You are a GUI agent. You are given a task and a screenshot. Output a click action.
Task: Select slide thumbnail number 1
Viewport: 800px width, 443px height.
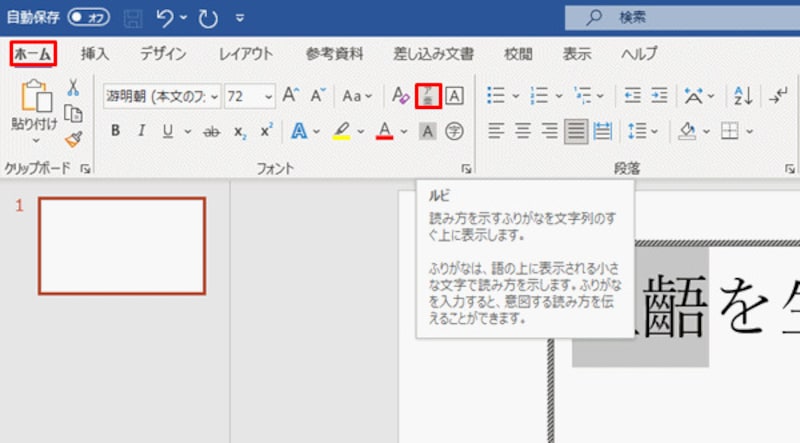click(x=122, y=246)
